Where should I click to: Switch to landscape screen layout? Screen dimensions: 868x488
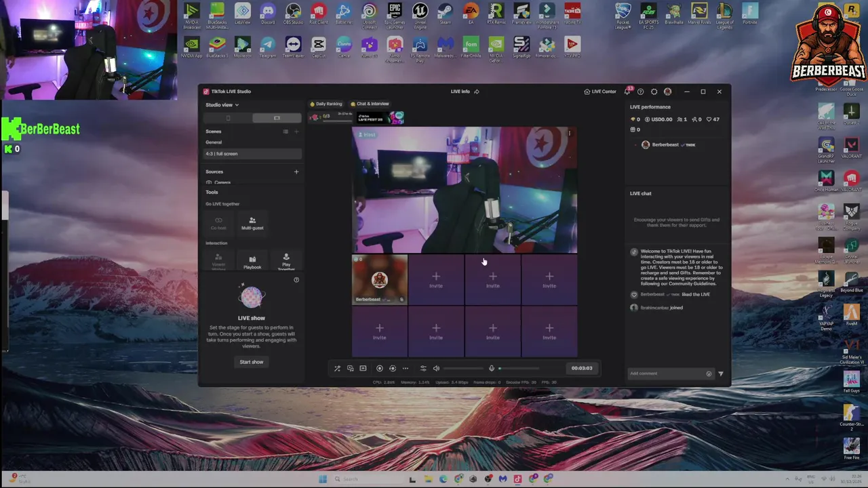[277, 118]
